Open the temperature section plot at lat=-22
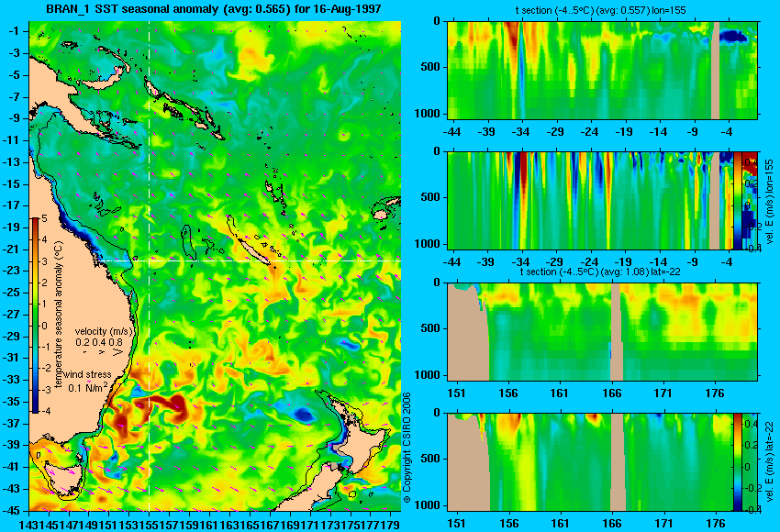Image resolution: width=780 pixels, height=532 pixels. click(603, 332)
